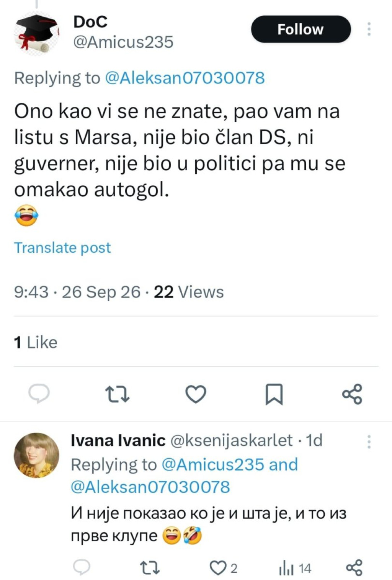Open DoC's graduation cap profile picture
The height and width of the screenshot is (580, 392).
click(37, 33)
